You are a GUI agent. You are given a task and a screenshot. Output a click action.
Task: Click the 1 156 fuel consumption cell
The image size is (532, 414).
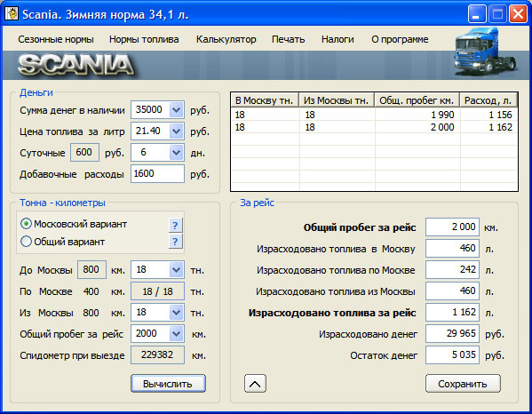[488, 115]
